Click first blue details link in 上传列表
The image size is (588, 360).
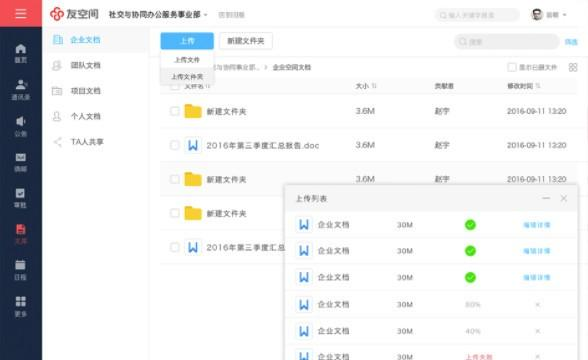pos(537,225)
